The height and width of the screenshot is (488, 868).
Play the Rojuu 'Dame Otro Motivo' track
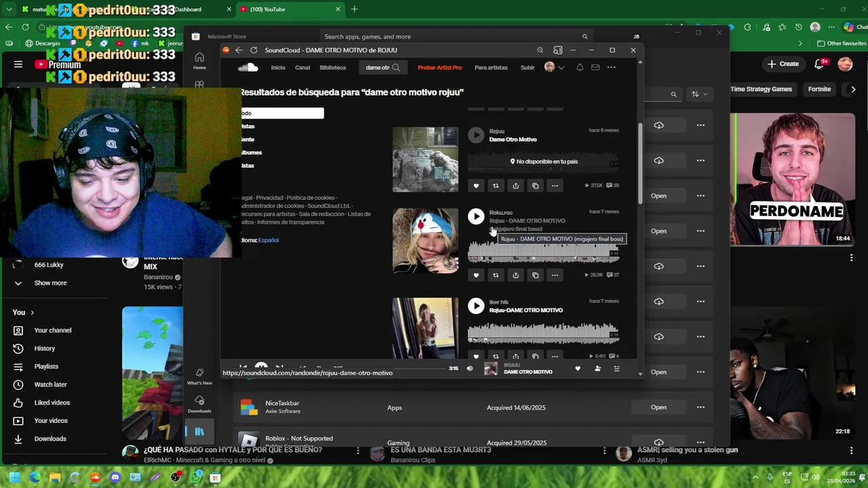[476, 135]
